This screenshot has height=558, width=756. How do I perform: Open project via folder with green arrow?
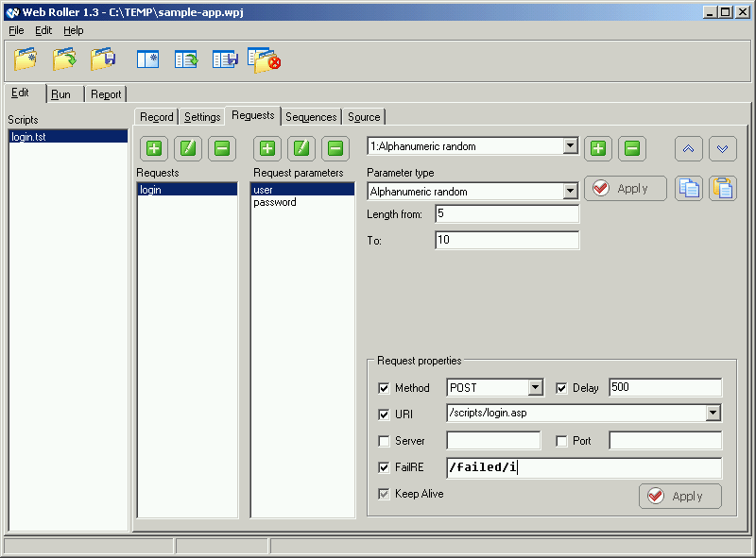[64, 59]
